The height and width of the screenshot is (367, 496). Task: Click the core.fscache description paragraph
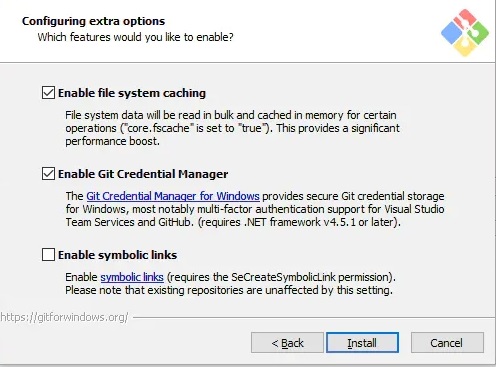click(x=232, y=128)
